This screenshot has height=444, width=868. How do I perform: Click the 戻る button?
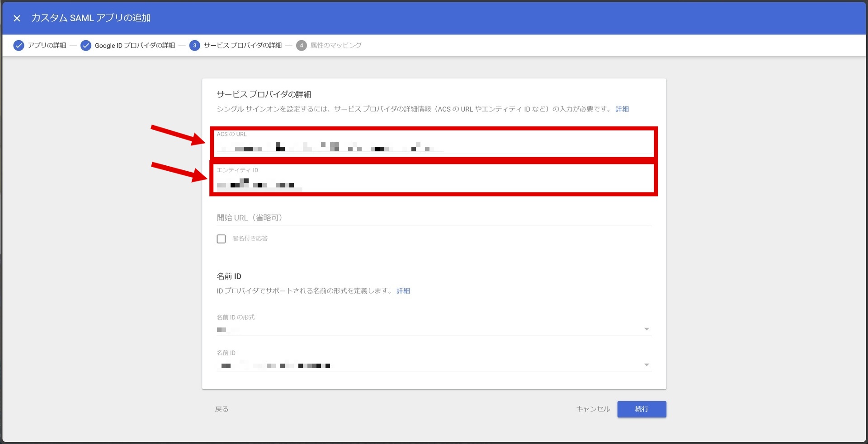(x=222, y=409)
